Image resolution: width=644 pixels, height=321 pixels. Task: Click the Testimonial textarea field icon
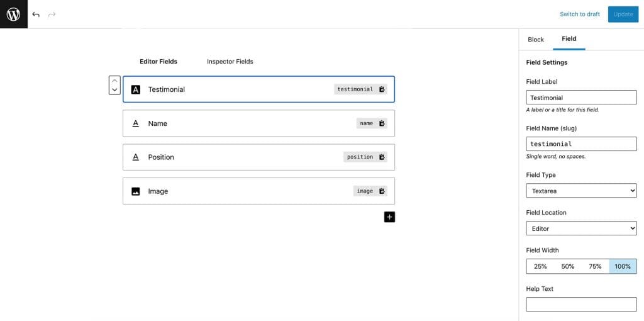click(136, 89)
